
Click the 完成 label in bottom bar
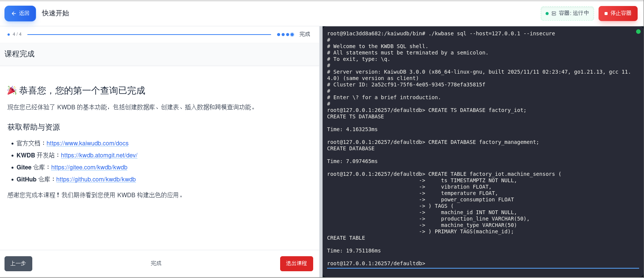click(156, 263)
